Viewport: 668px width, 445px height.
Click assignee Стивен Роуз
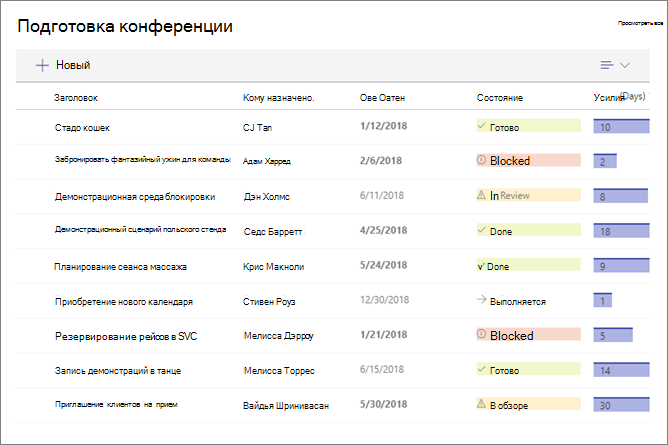(269, 302)
